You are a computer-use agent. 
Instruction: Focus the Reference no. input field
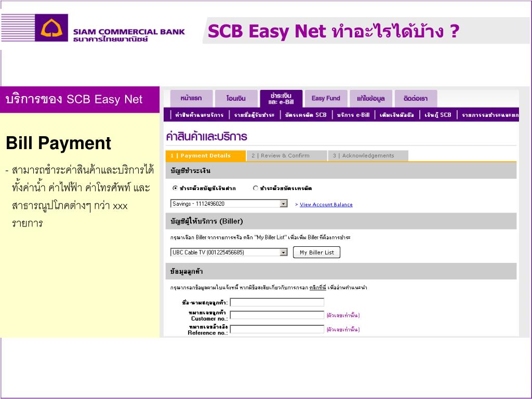[x=277, y=329]
